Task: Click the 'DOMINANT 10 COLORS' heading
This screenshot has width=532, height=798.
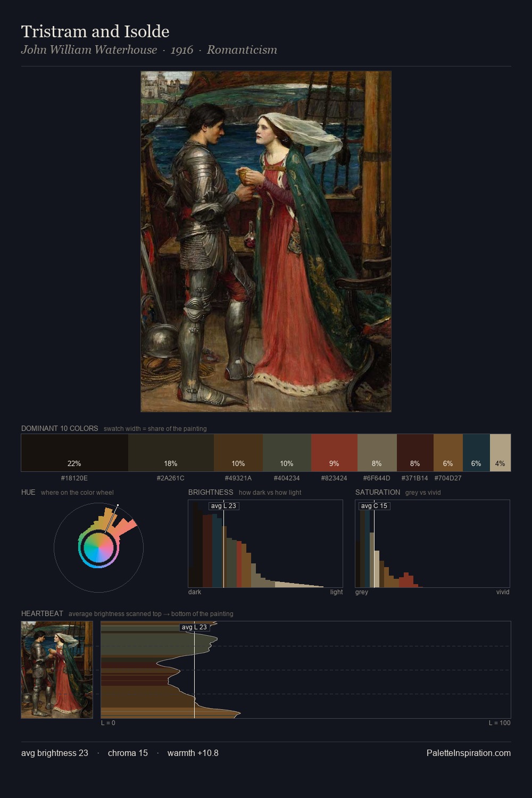Action: 60,428
